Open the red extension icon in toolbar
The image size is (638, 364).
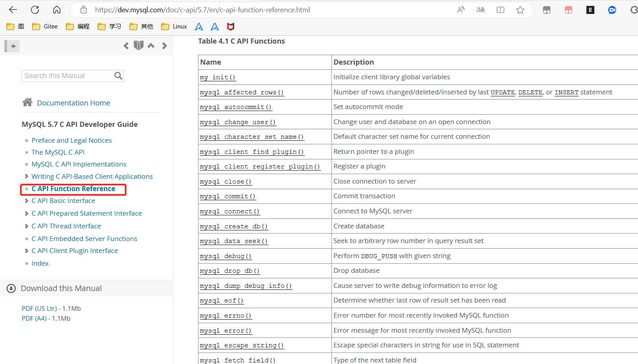(569, 10)
